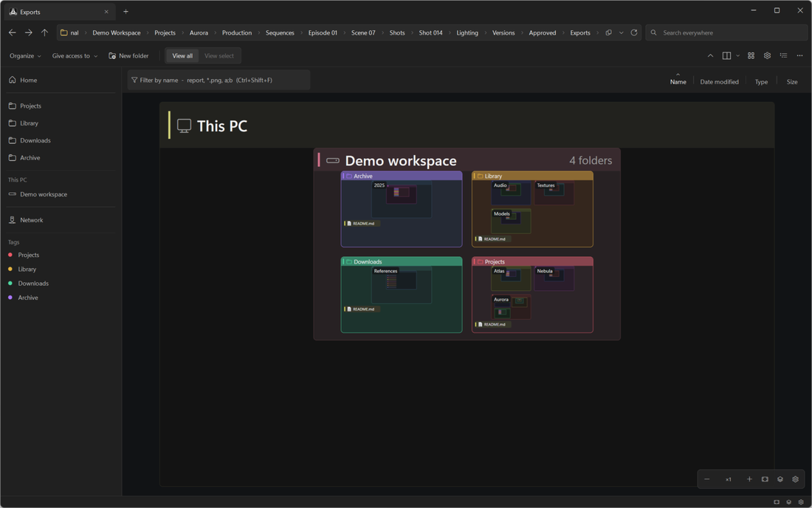Switch to View all mode
Viewport: 812px width, 508px height.
pos(182,56)
